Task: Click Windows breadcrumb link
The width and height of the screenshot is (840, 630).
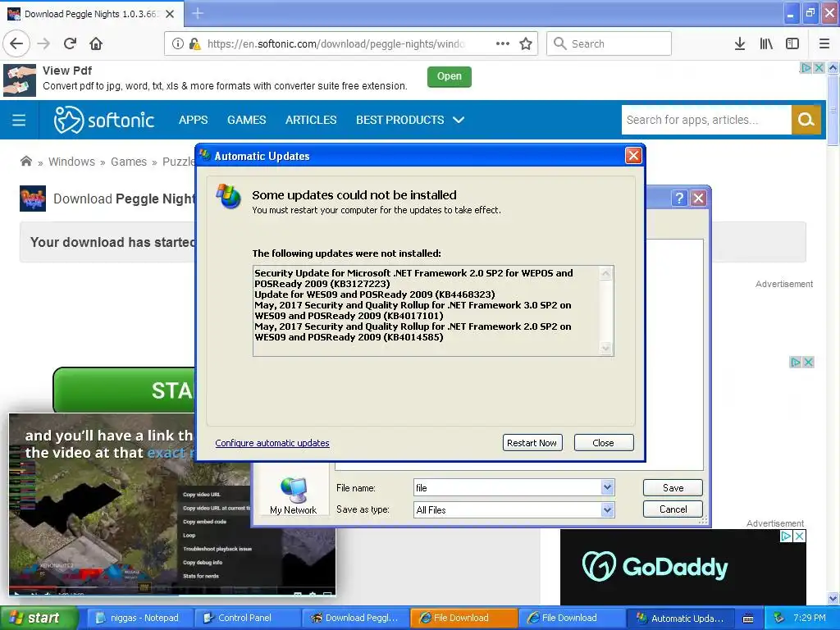Action: 72,162
